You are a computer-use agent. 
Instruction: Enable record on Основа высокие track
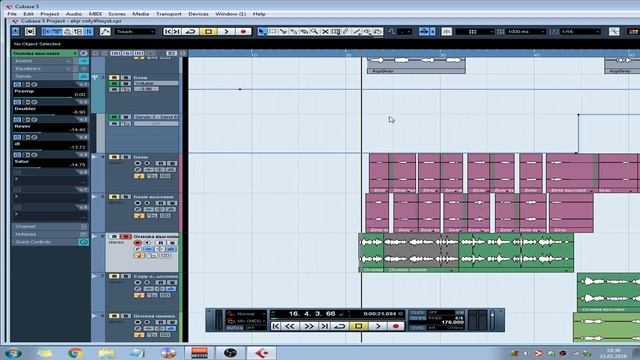138,242
